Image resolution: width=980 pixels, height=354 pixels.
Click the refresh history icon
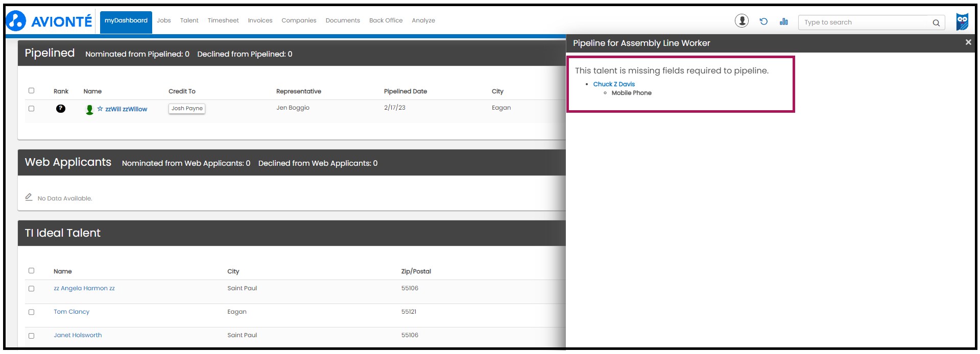point(763,21)
